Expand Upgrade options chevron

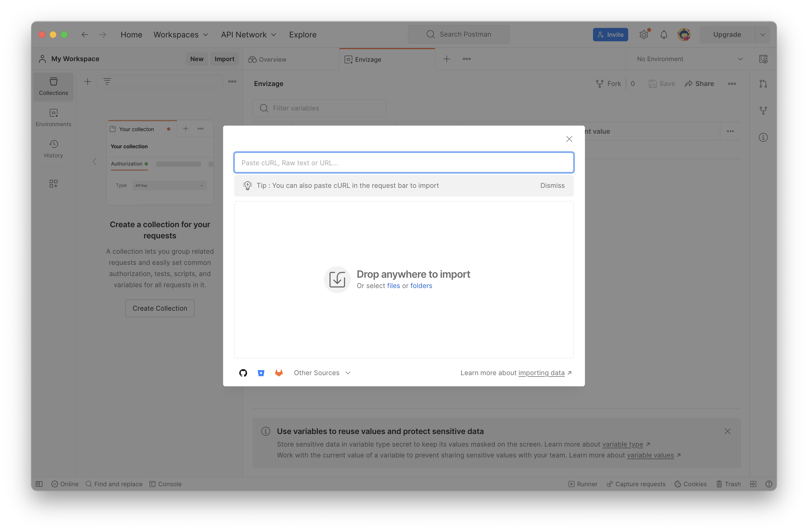(762, 35)
